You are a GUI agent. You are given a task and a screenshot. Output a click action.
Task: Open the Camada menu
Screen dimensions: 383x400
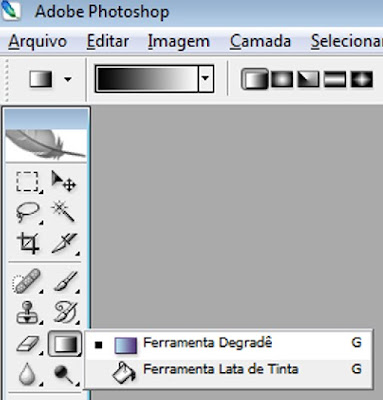pyautogui.click(x=260, y=42)
